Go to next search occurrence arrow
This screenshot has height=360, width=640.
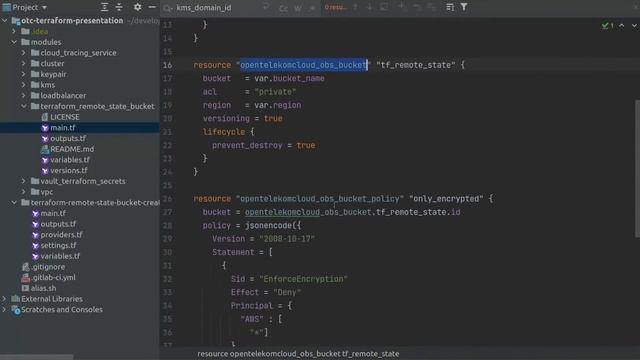coord(369,7)
